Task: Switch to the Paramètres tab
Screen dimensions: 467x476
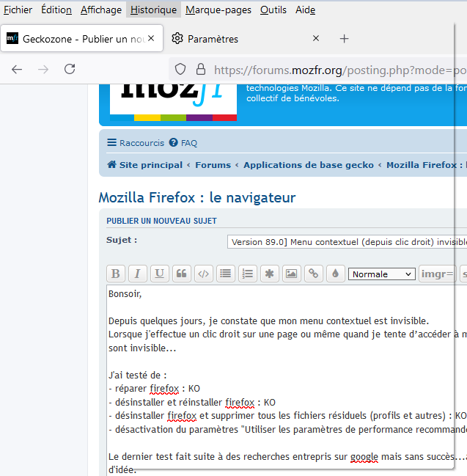Action: click(246, 39)
